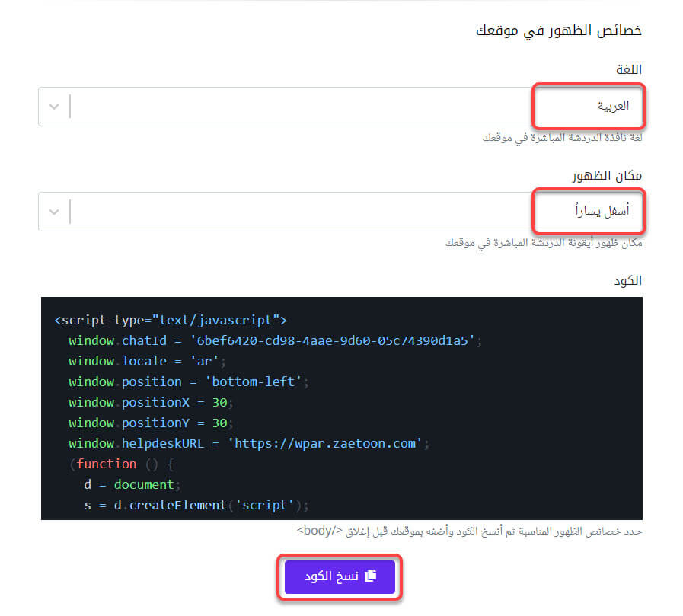
Task: Expand the language dropdown chevron arrow
Action: [54, 106]
